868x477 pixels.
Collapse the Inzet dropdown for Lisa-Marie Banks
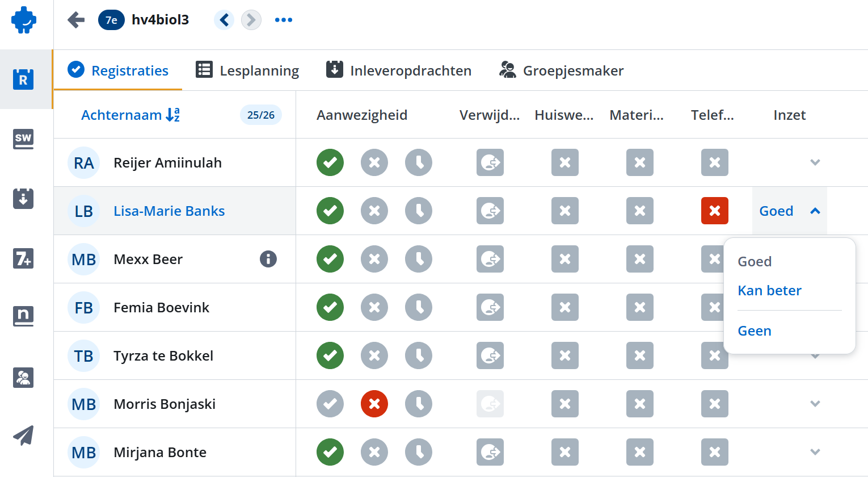[x=815, y=211]
